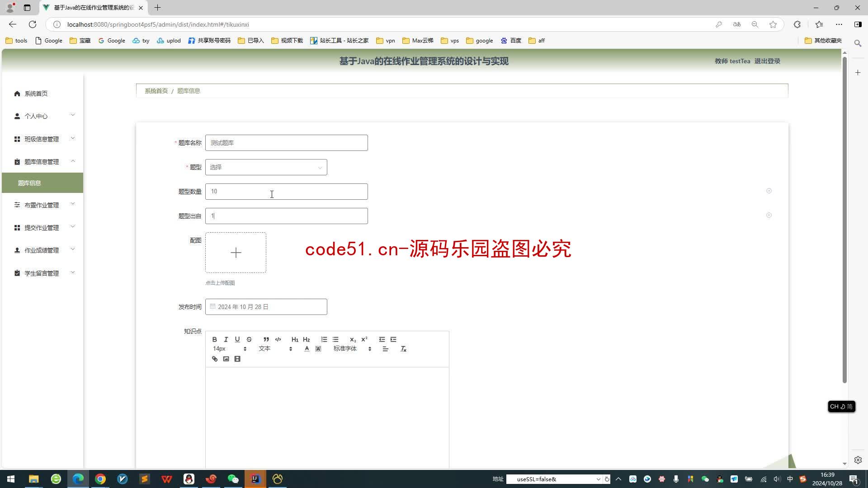
Task: Apply Heading 2 style
Action: pyautogui.click(x=307, y=339)
